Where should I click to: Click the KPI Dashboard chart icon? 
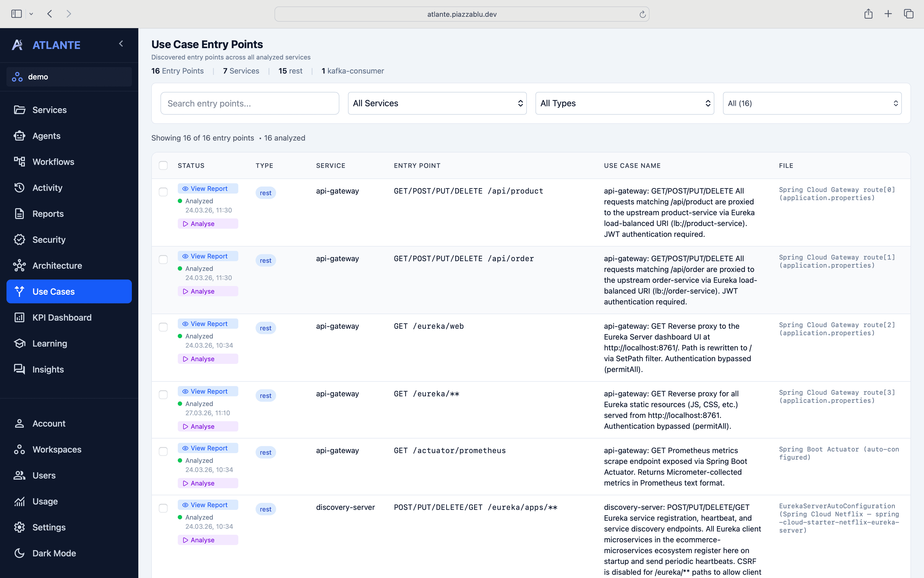(19, 317)
